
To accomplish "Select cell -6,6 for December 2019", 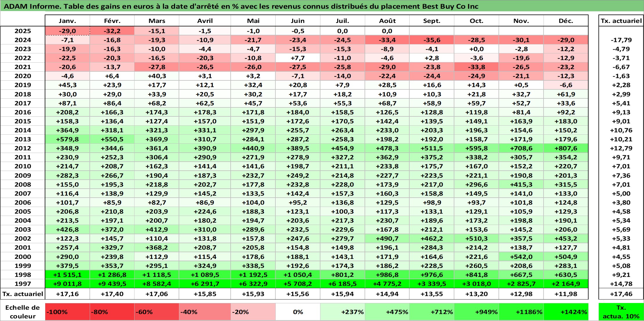I will tap(566, 85).
